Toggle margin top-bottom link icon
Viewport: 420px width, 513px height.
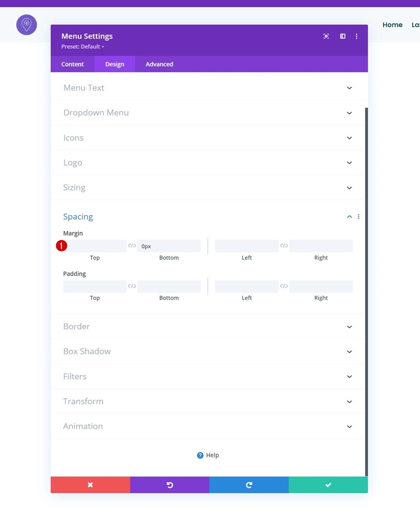pyautogui.click(x=132, y=246)
